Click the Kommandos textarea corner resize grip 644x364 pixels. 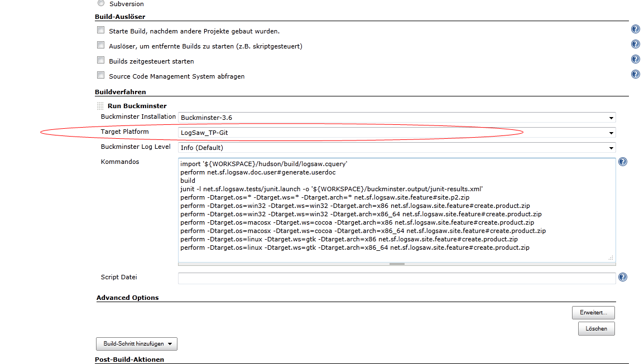[611, 258]
